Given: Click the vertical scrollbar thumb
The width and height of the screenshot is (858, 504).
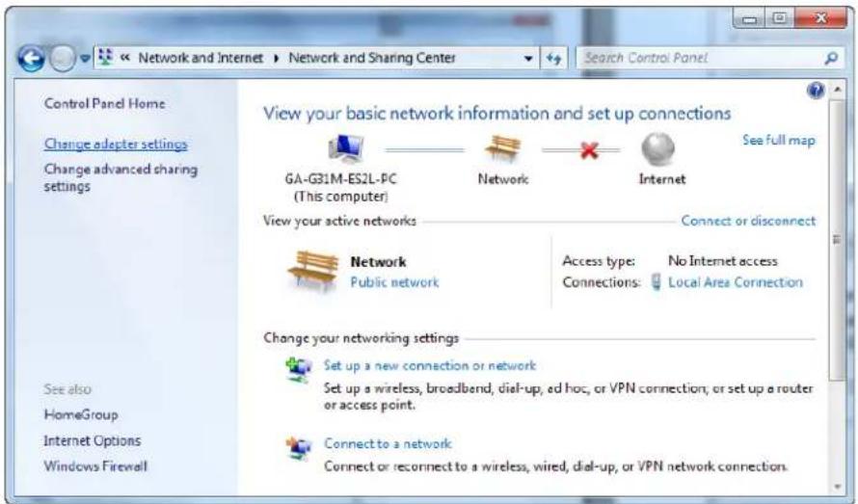Looking at the screenshot, I should point(837,240).
